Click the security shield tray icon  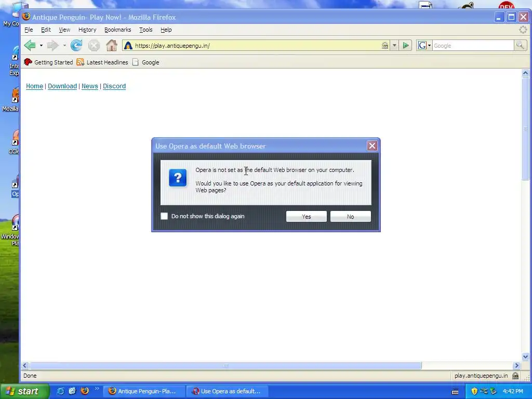coord(474,391)
